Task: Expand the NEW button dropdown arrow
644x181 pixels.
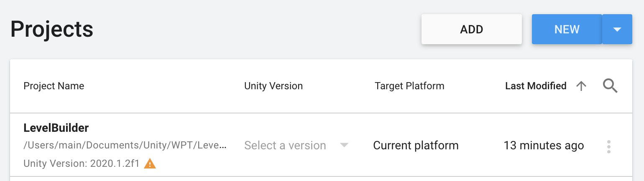Action: pyautogui.click(x=617, y=29)
